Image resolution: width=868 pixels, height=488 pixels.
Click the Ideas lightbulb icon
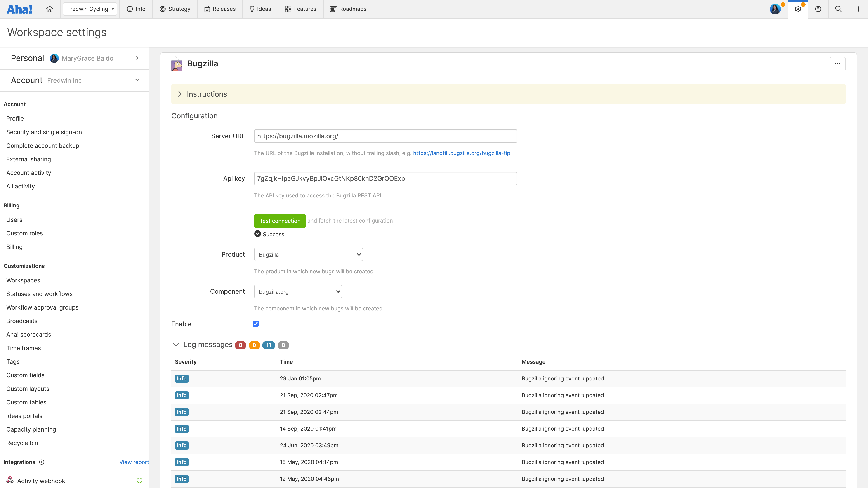(251, 9)
